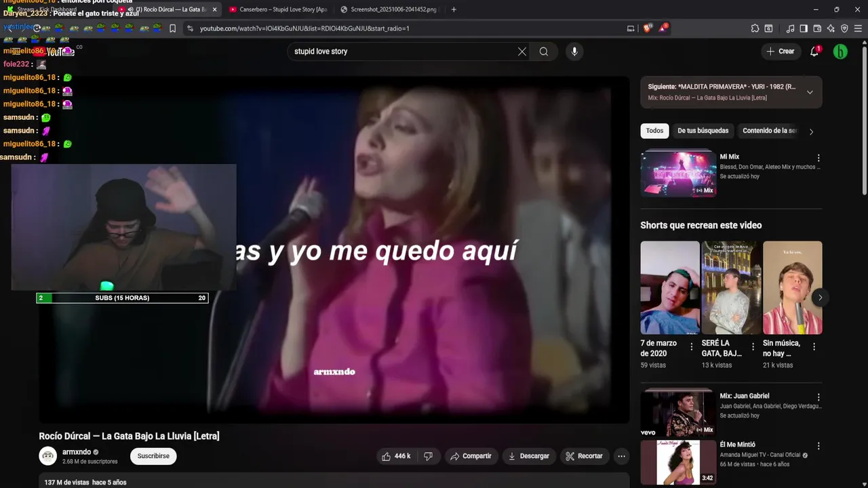Open options for 'Sin música' Short
The width and height of the screenshot is (868, 488).
tap(814, 346)
